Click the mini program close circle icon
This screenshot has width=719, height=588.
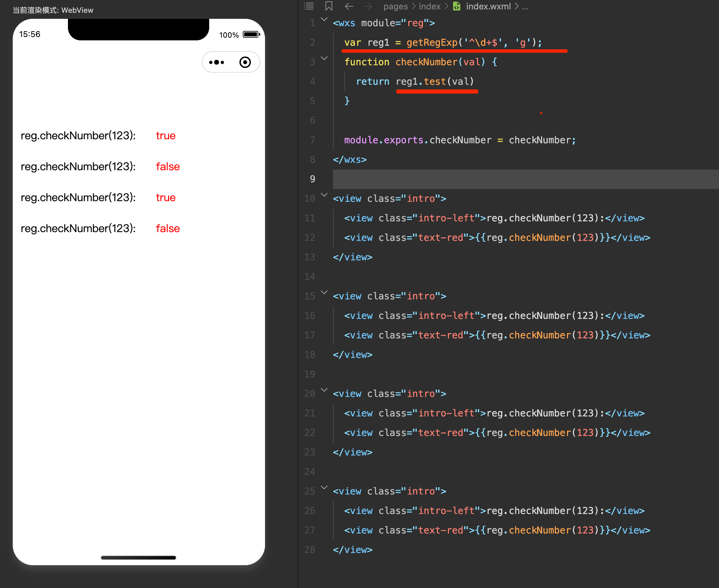[245, 62]
